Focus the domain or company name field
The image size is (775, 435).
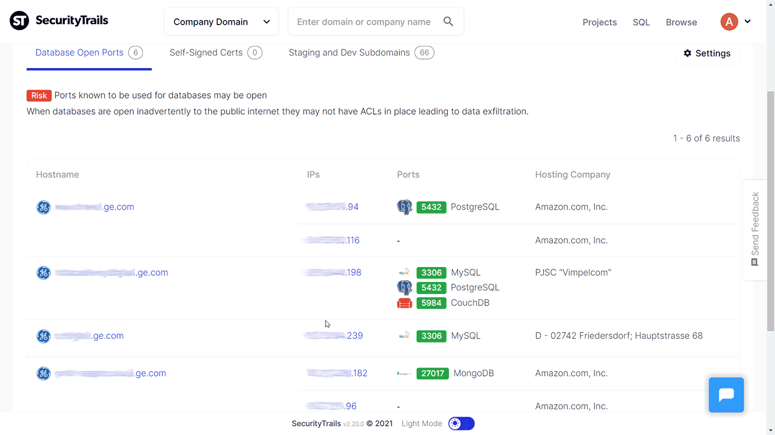pos(376,22)
